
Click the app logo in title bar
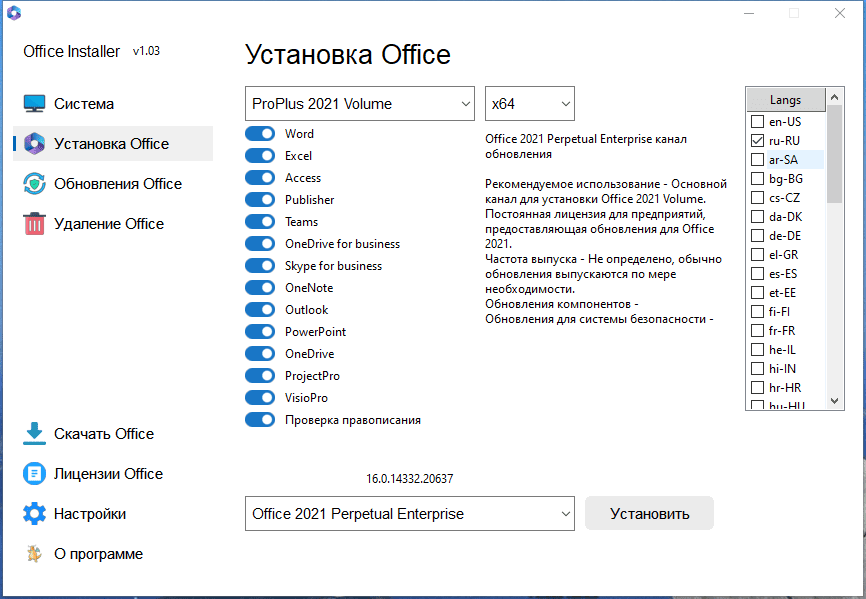[x=14, y=13]
